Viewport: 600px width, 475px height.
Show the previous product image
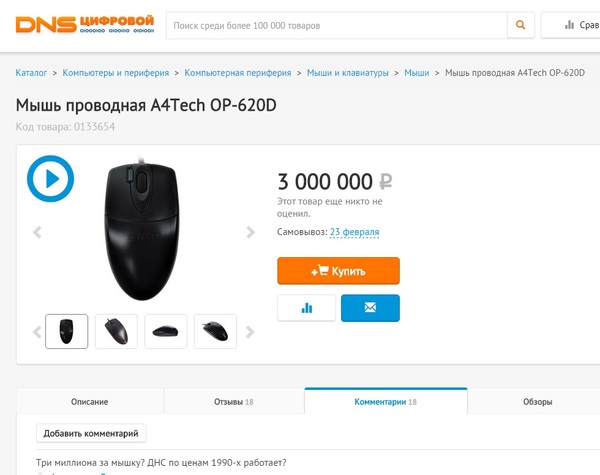pos(38,233)
